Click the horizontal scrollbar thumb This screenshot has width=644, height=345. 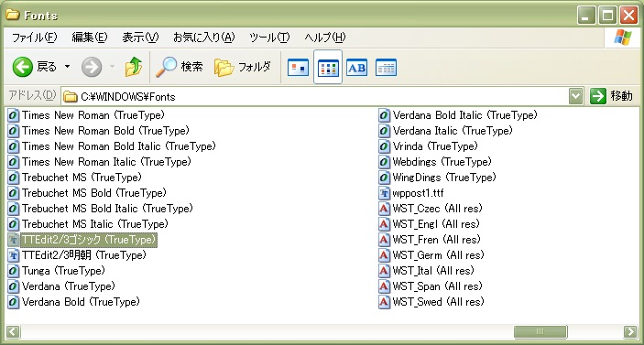tap(540, 331)
